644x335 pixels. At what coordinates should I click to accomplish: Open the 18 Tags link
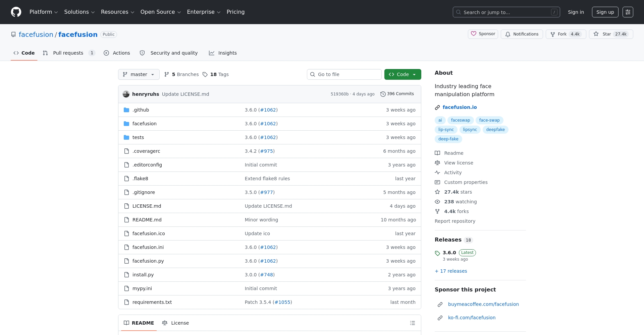pyautogui.click(x=216, y=74)
